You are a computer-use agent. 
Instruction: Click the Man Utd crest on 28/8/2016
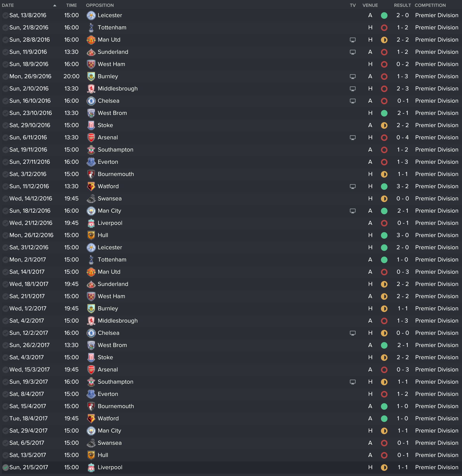pos(91,40)
